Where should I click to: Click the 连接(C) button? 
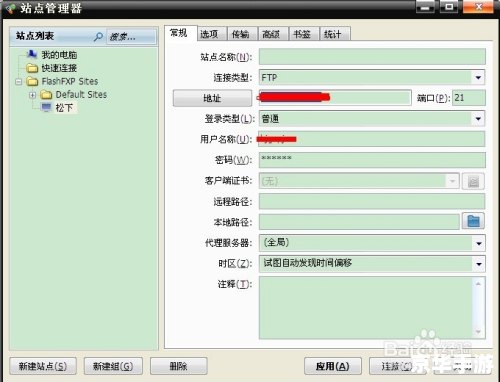[397, 366]
